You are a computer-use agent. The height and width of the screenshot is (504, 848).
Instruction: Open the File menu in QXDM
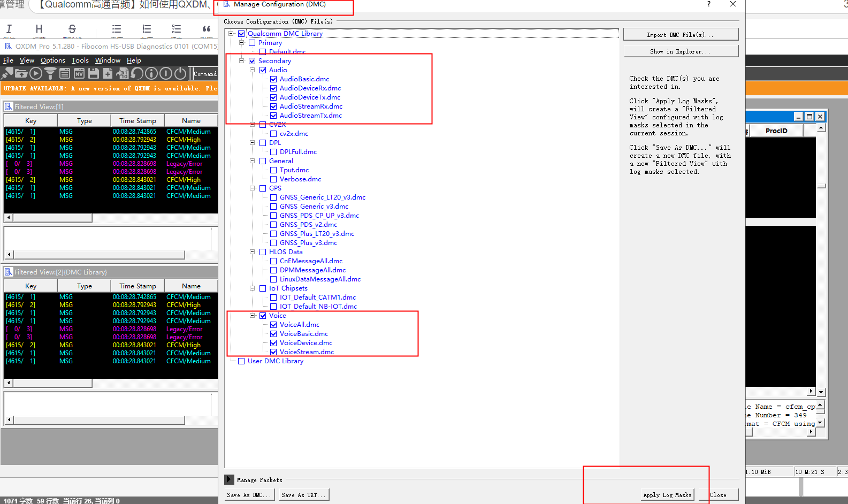click(9, 60)
